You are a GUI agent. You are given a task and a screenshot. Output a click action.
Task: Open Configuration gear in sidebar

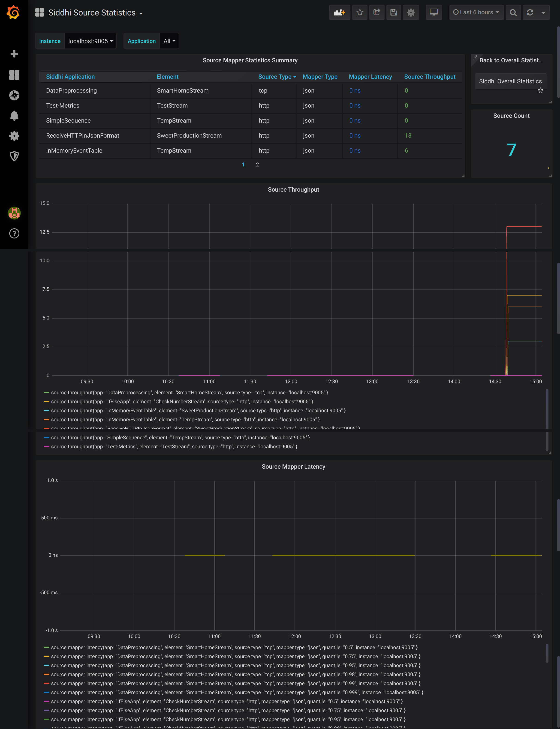14,136
